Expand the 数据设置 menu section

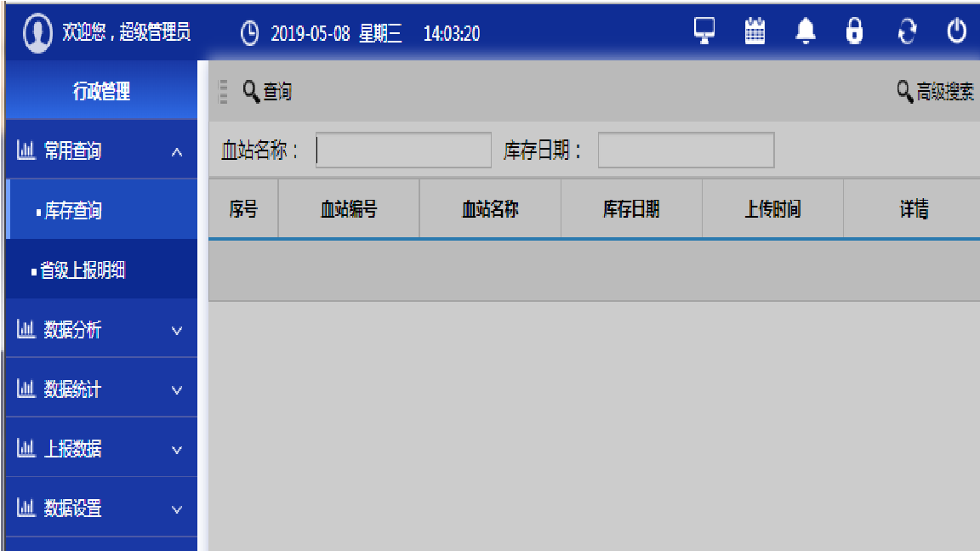coord(101,508)
